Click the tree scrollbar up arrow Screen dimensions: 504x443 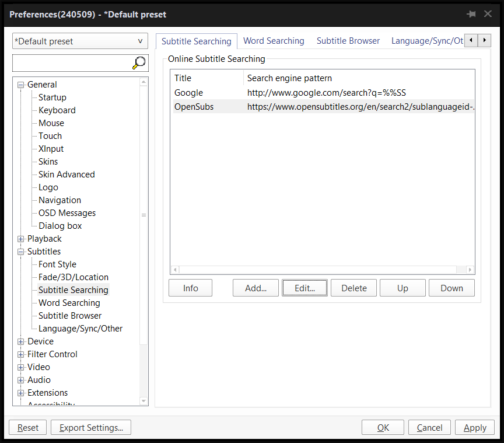coord(143,82)
